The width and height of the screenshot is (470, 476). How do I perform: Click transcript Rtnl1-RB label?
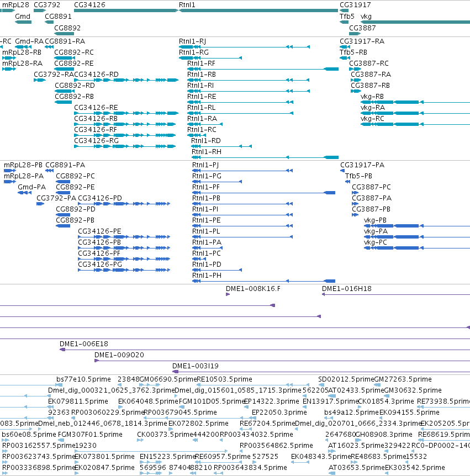tap(201, 75)
